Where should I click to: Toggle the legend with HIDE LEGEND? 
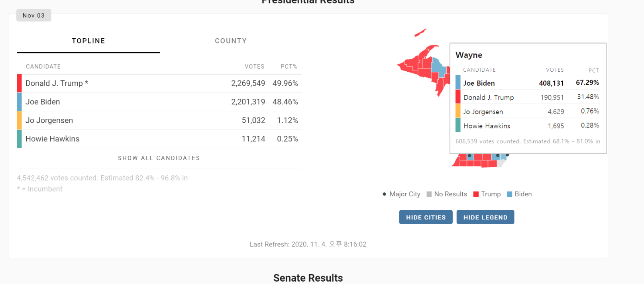[485, 217]
